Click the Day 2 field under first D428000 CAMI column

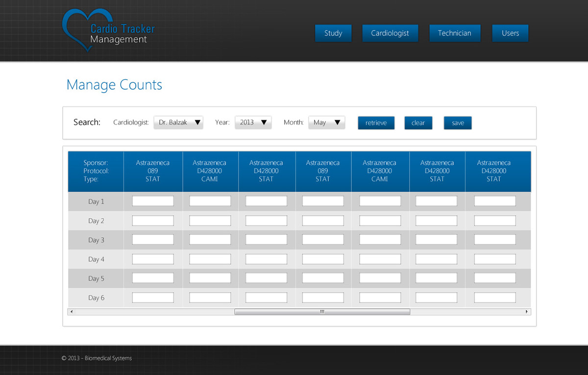coord(210,221)
